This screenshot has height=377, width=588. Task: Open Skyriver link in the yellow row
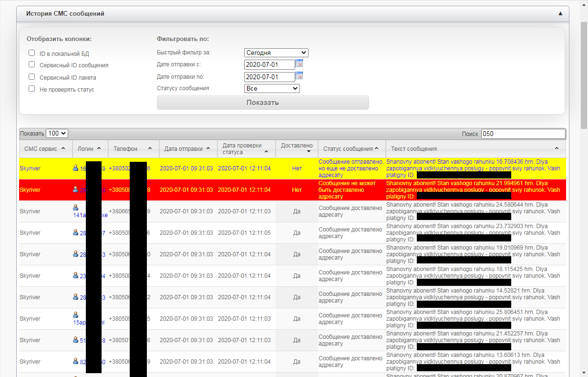30,168
